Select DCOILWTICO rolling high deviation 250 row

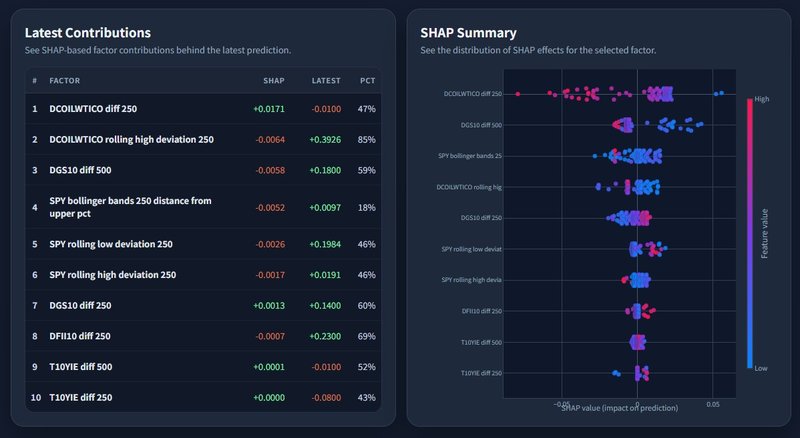[203, 139]
